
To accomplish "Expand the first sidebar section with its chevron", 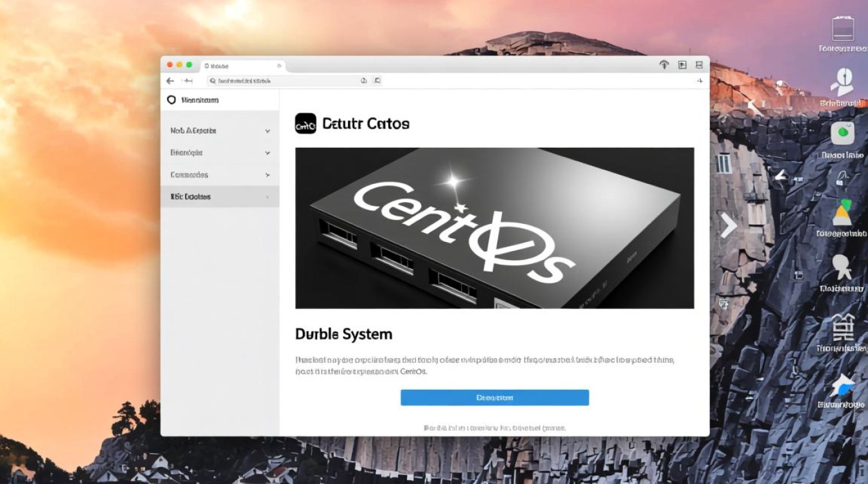I will click(x=267, y=131).
